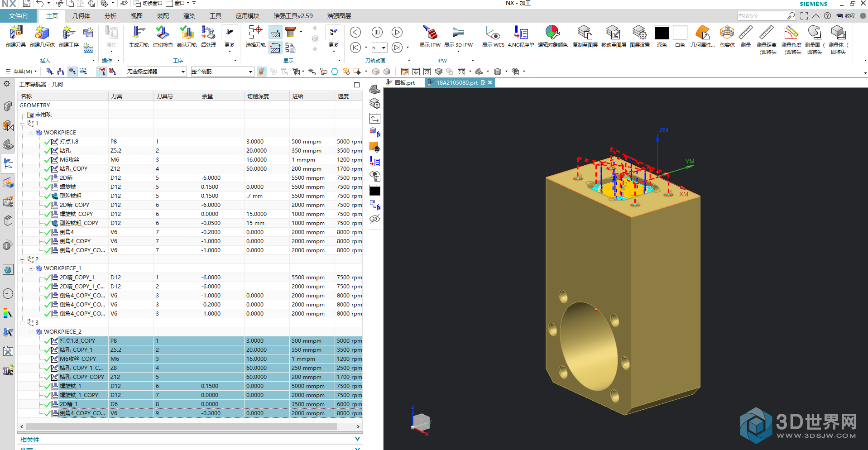Click the 创建几何体 (Create Geometry) icon
868x450 pixels.
42,34
